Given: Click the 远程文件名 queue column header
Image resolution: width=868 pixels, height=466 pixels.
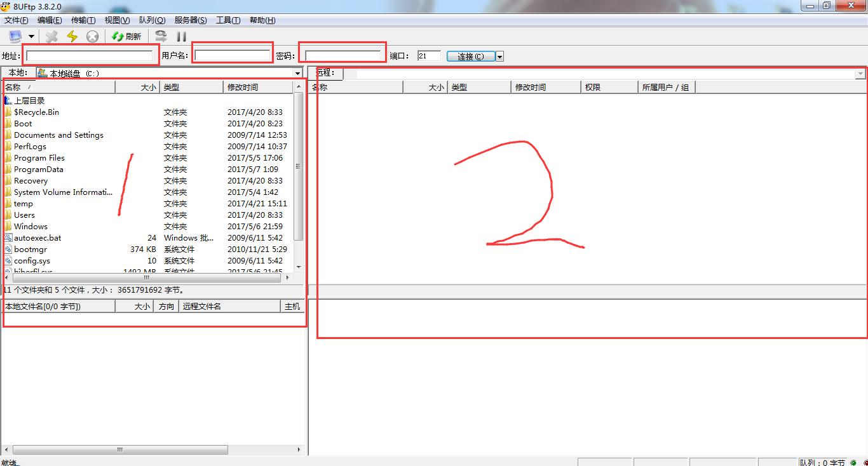Looking at the screenshot, I should (230, 307).
